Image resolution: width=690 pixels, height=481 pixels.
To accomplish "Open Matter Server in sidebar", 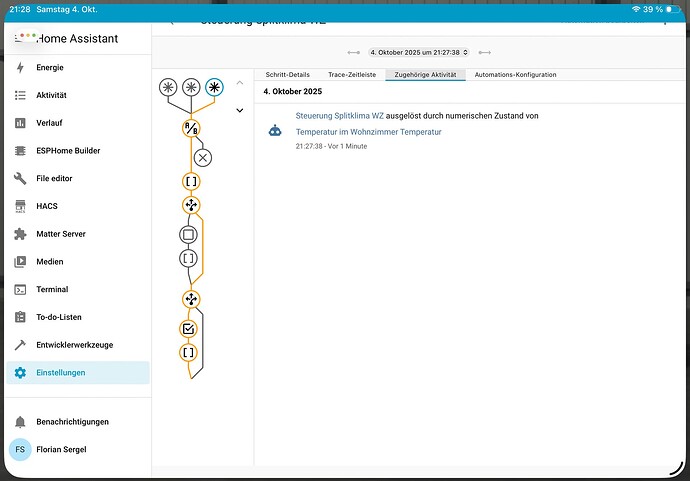I will (x=60, y=234).
